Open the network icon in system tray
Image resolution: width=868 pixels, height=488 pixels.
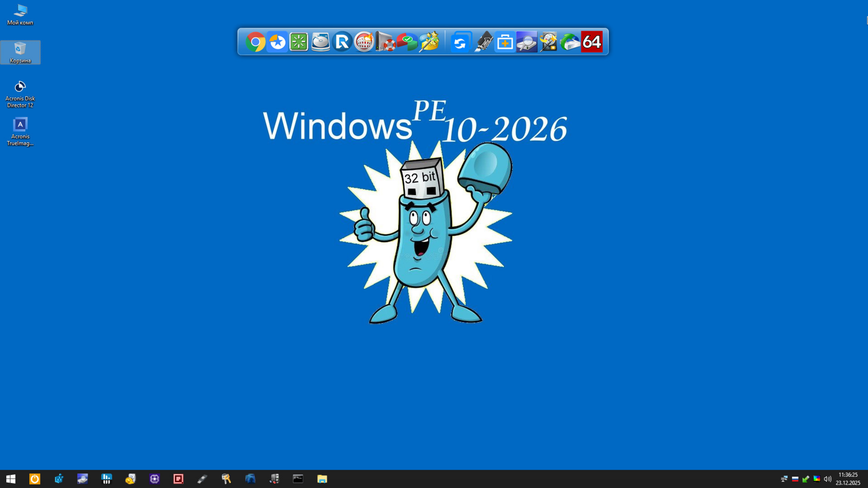[x=784, y=479]
